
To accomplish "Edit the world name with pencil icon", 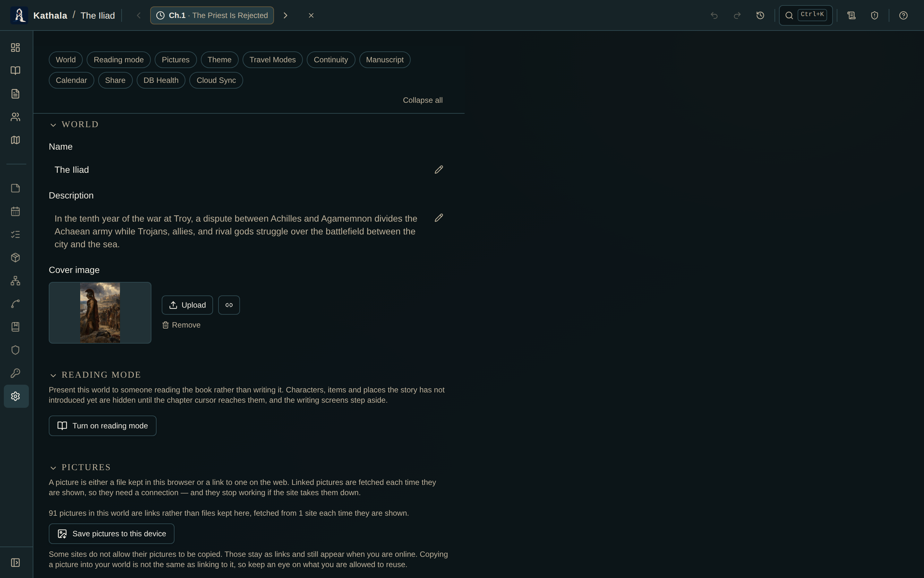I will 439,169.
